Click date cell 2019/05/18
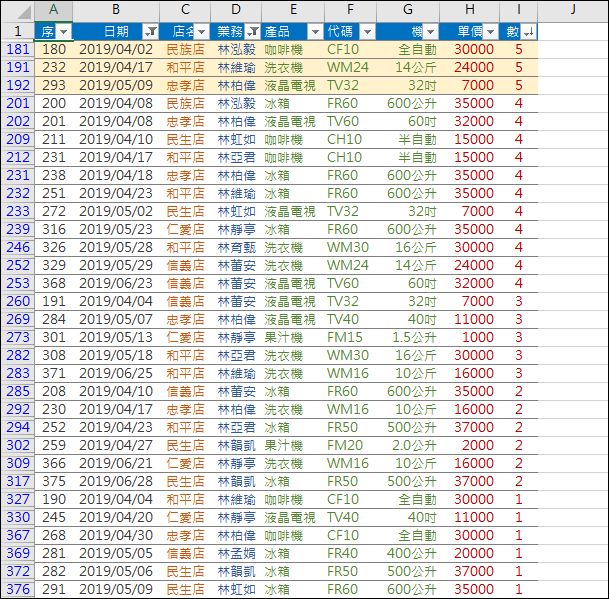The image size is (609, 599). click(x=116, y=355)
